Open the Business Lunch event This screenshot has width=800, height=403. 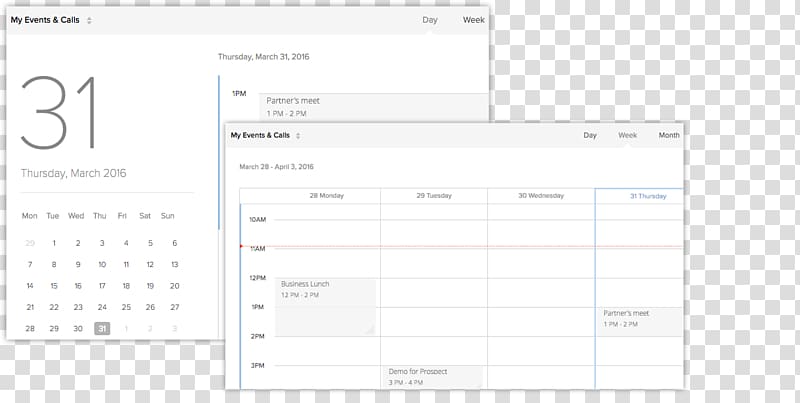(x=325, y=305)
